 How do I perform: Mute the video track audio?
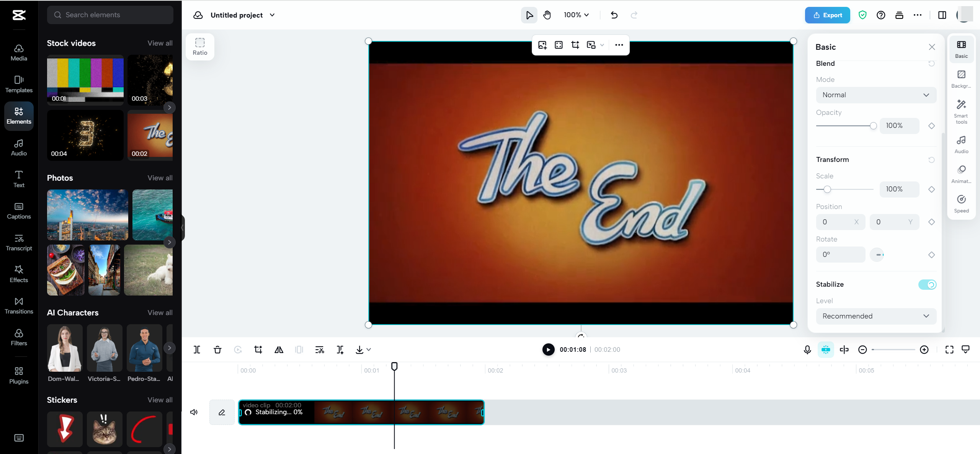[194, 412]
